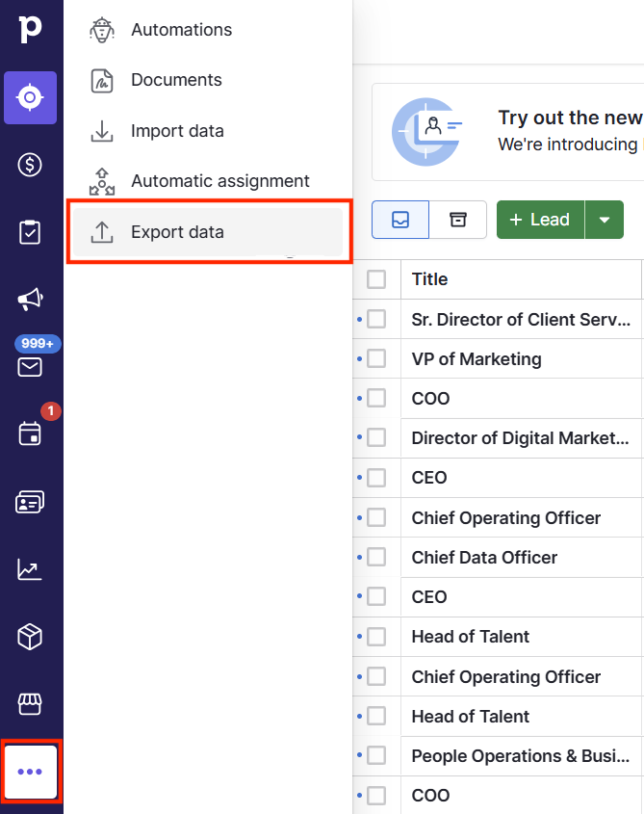Click the green + Lead button
This screenshot has width=644, height=814.
(540, 220)
